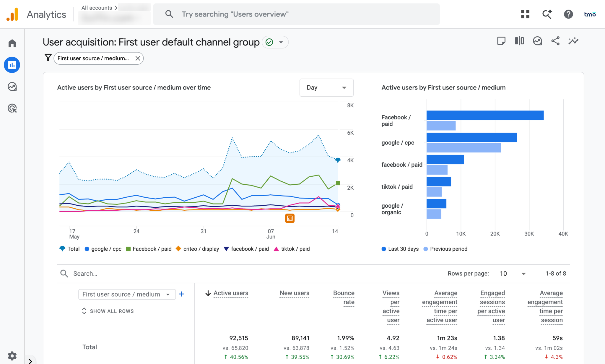This screenshot has width=605, height=364.
Task: Toggle the google / cpc legend series
Action: click(103, 249)
